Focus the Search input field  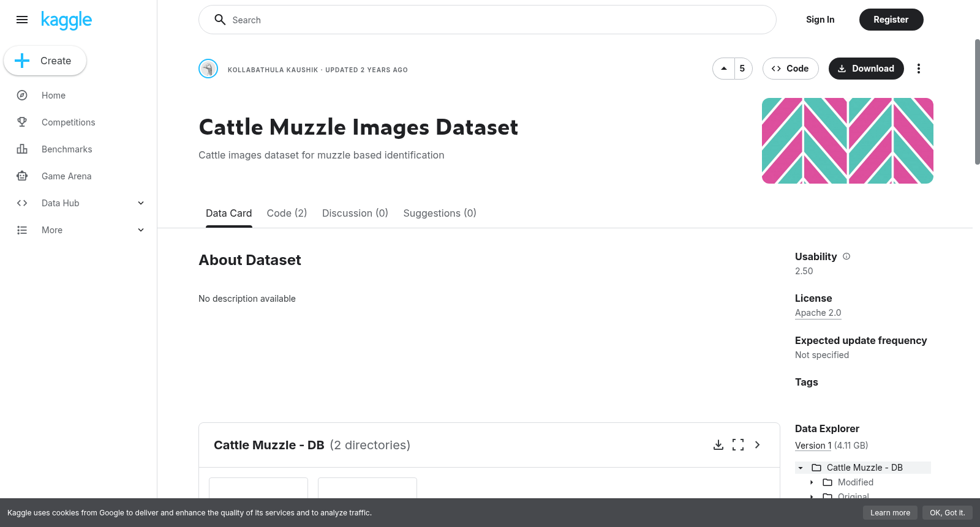tap(488, 20)
